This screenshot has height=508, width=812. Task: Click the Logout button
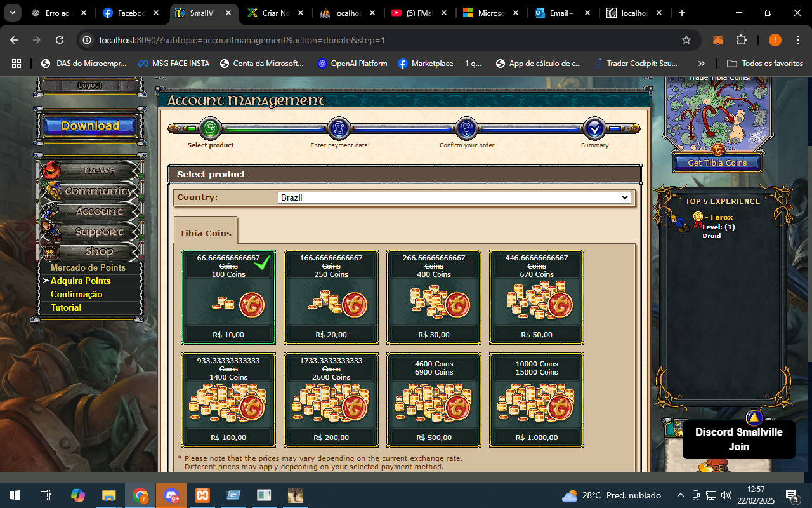point(89,85)
